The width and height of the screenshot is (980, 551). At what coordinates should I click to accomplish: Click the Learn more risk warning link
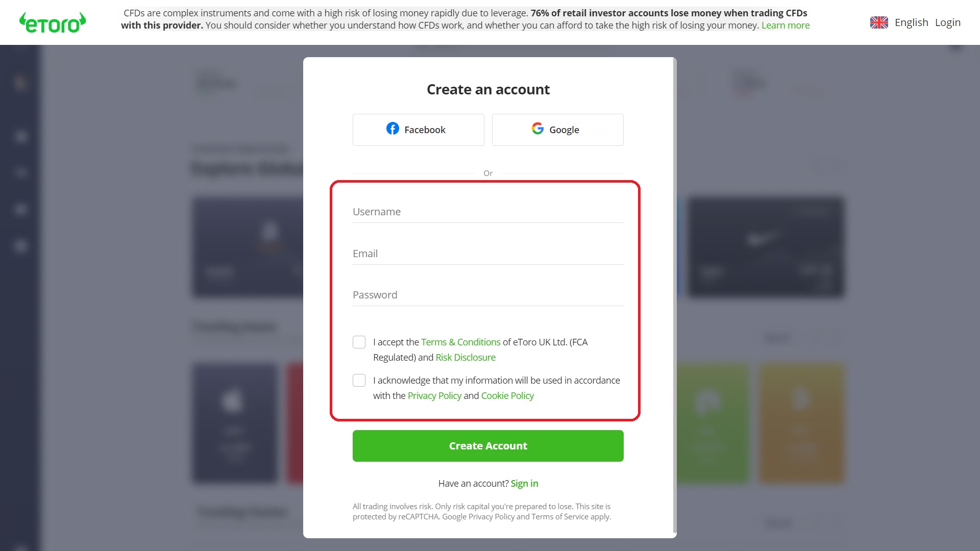coord(786,25)
